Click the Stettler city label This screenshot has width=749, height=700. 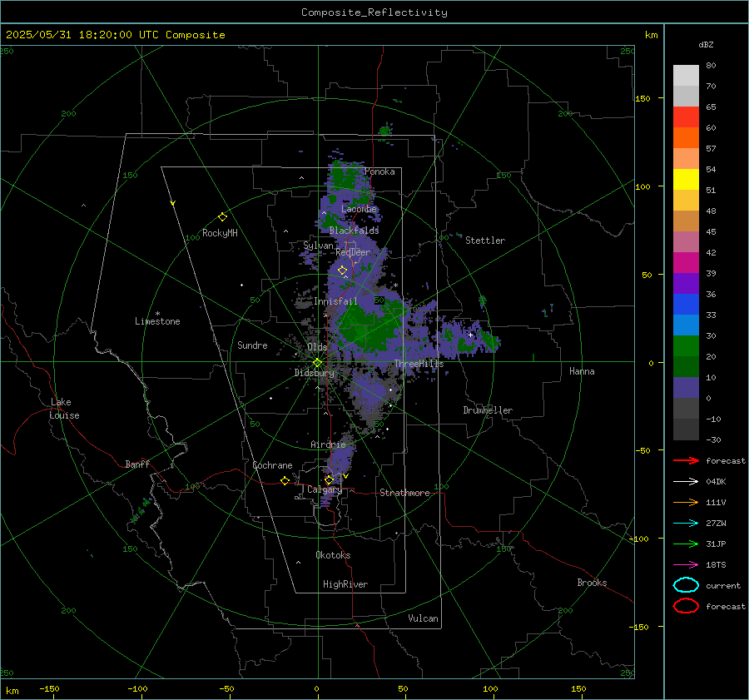(485, 241)
